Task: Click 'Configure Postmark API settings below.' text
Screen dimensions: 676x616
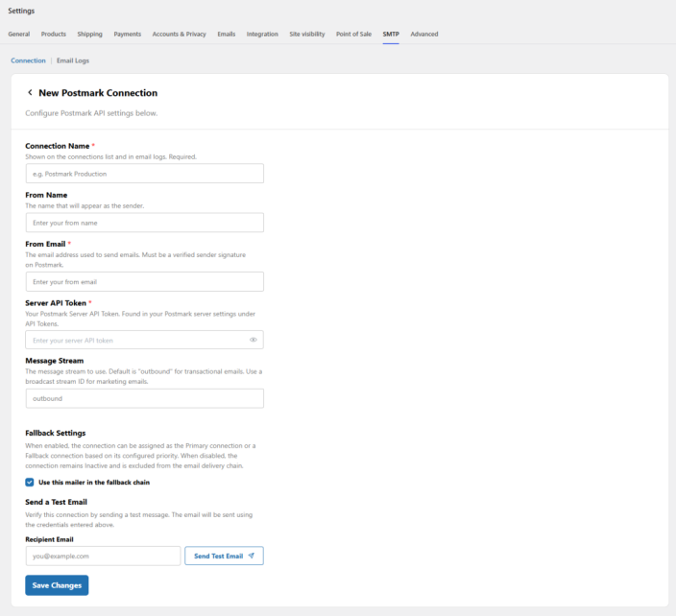Action: 91,113
